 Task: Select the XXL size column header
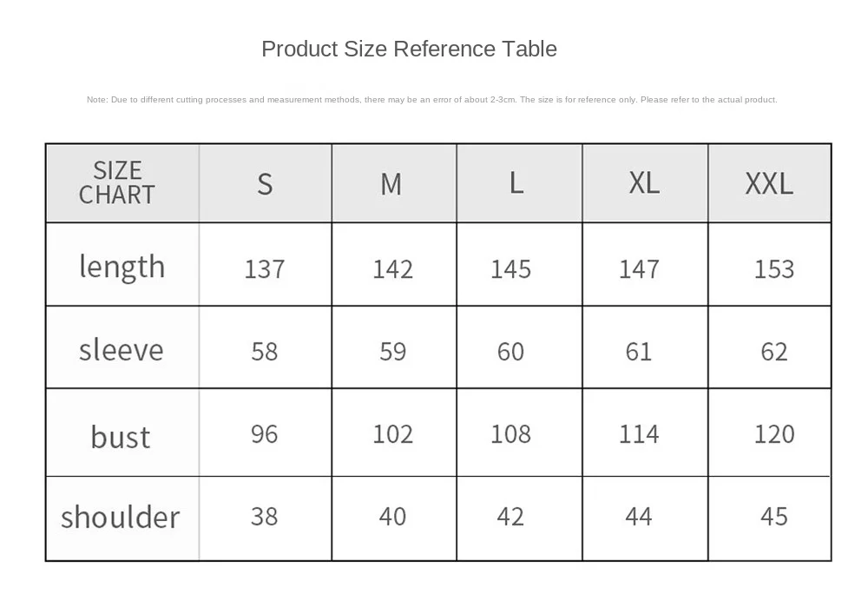(769, 183)
